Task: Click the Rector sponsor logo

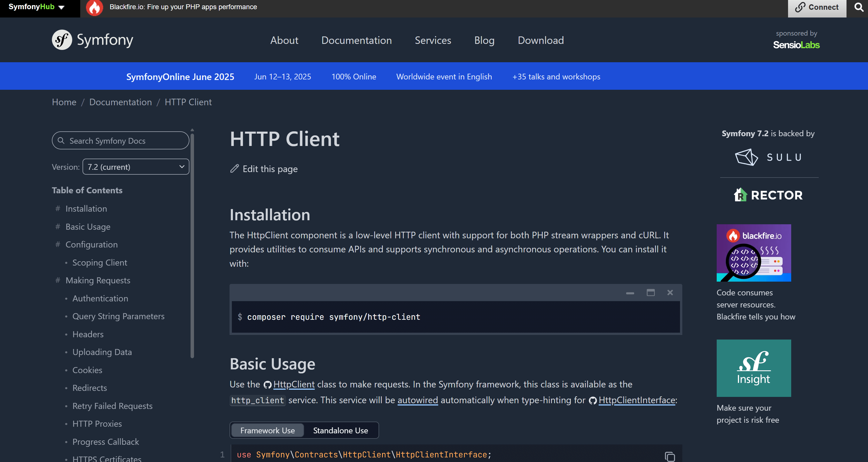Action: (768, 195)
